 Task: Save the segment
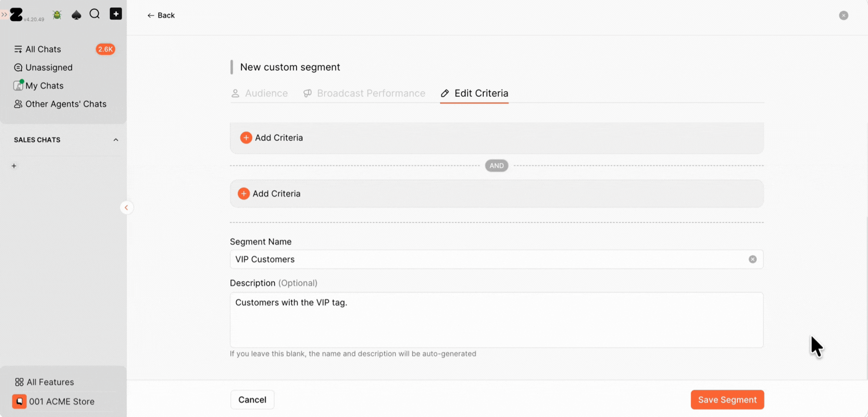pyautogui.click(x=727, y=400)
